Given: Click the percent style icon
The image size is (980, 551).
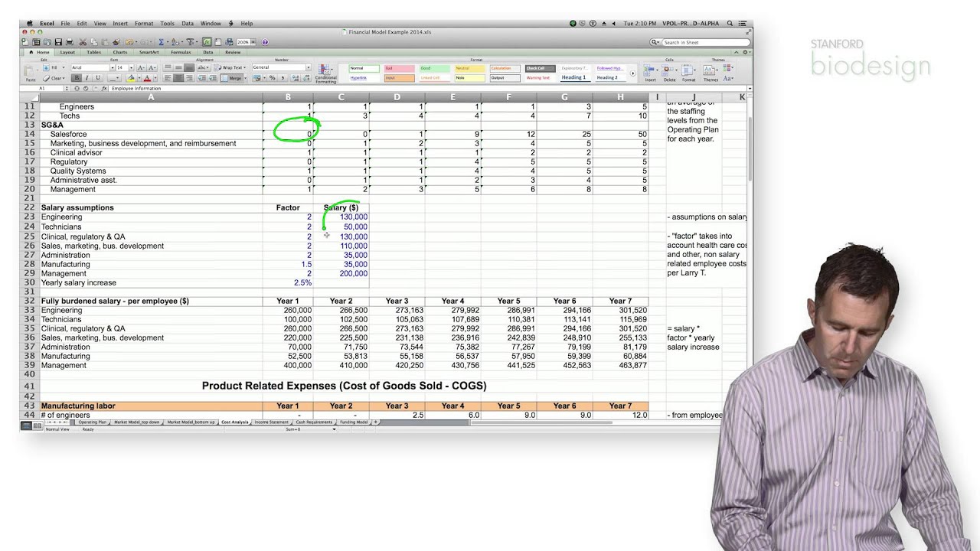Looking at the screenshot, I should pyautogui.click(x=272, y=78).
